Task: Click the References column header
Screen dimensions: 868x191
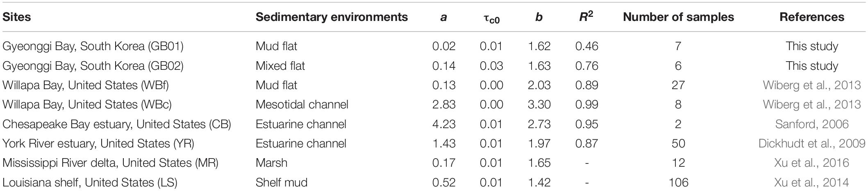Action: point(812,17)
